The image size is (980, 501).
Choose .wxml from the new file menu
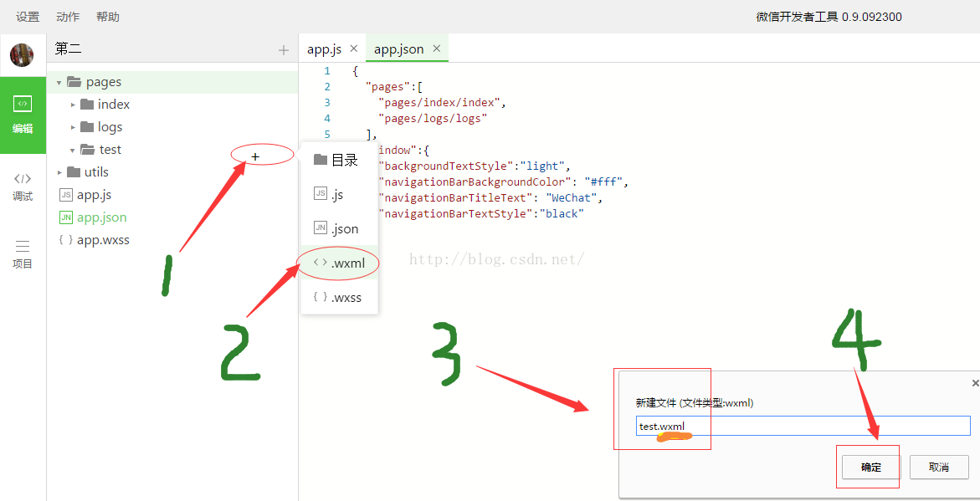[x=340, y=263]
